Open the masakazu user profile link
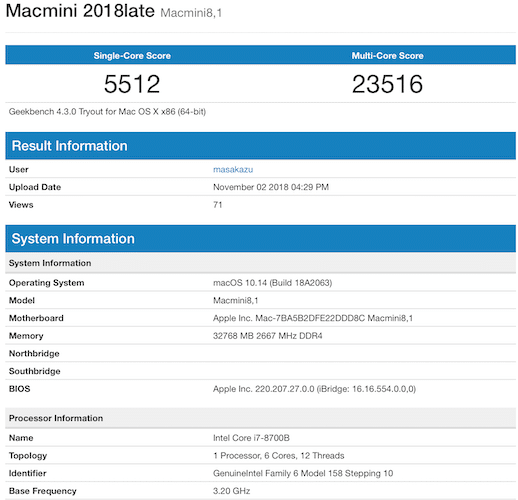 pos(233,169)
